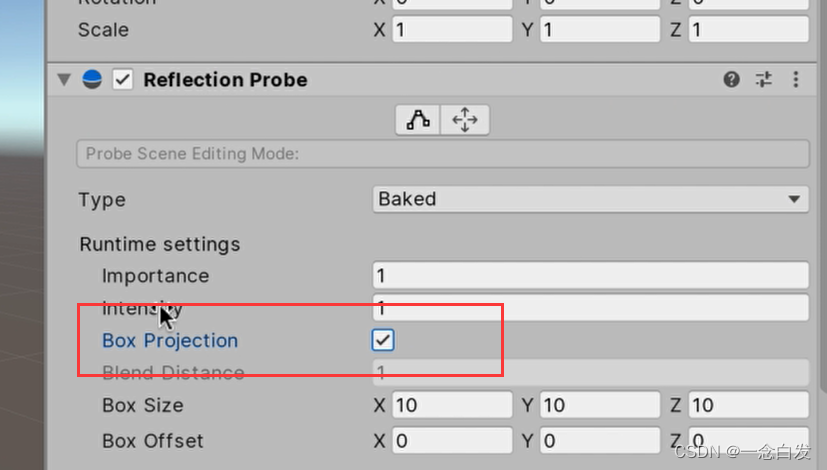This screenshot has width=827, height=470.
Task: Click the Box Offset Y field
Action: tap(600, 440)
